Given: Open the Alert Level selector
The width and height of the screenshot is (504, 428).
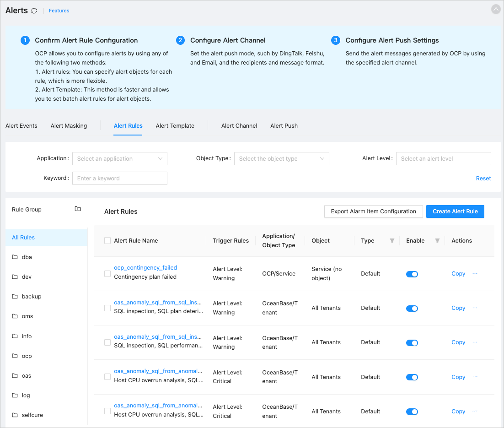Looking at the screenshot, I should pyautogui.click(x=443, y=159).
